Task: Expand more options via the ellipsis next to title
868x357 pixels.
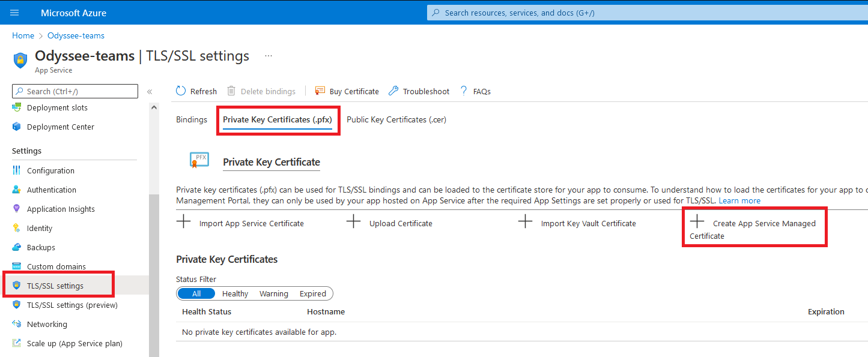Action: point(269,55)
